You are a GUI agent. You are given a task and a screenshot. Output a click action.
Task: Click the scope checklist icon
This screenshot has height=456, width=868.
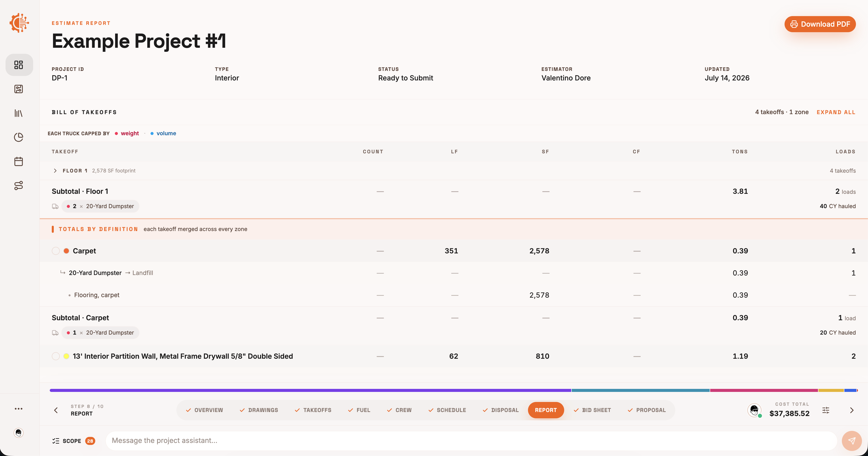(56, 441)
